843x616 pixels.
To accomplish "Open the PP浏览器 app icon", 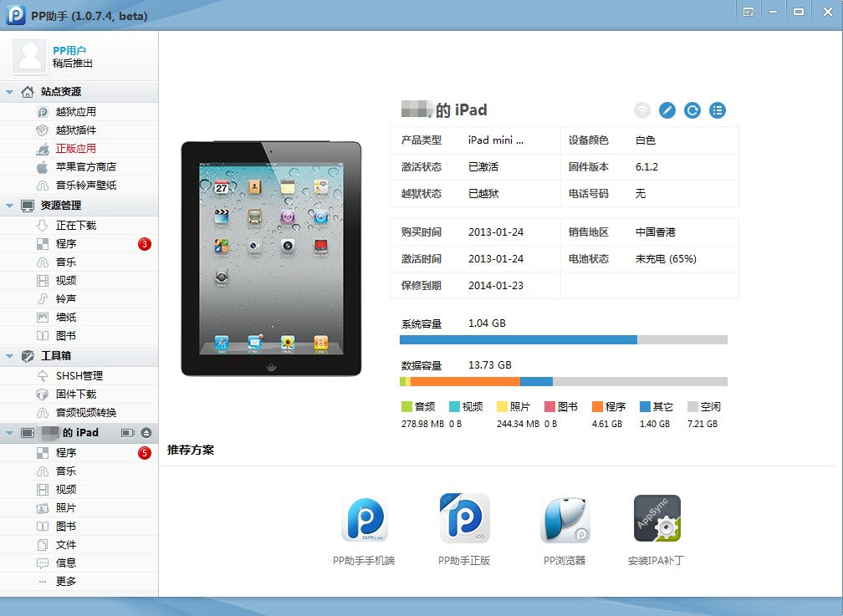I will [565, 519].
